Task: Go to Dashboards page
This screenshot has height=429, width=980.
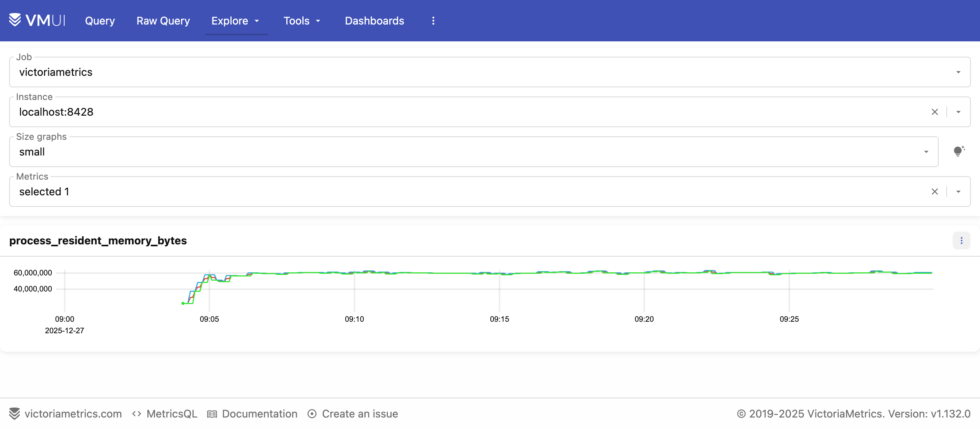Action: click(374, 21)
